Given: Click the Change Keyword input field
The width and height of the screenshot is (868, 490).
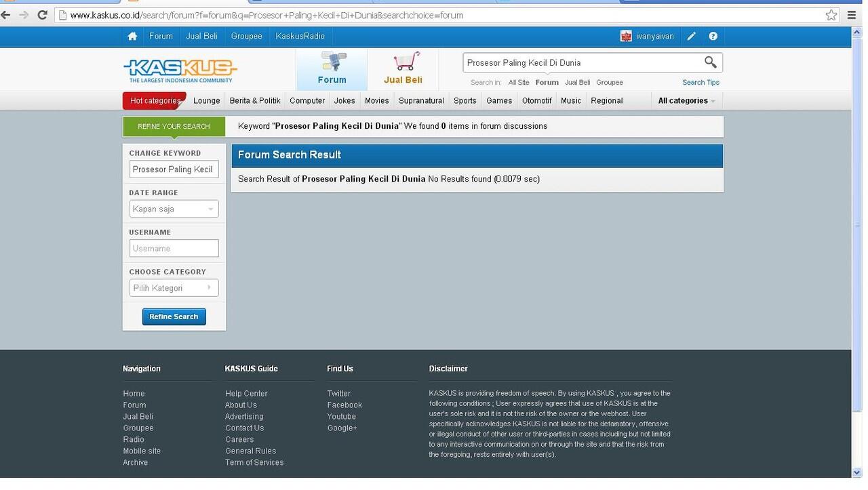Looking at the screenshot, I should pyautogui.click(x=174, y=169).
